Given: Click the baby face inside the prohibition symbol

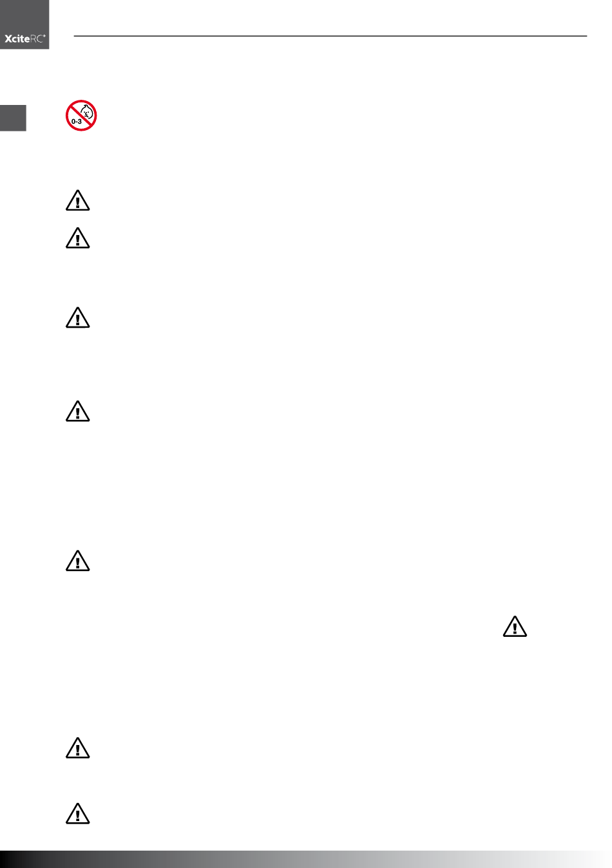Looking at the screenshot, I should (x=87, y=112).
